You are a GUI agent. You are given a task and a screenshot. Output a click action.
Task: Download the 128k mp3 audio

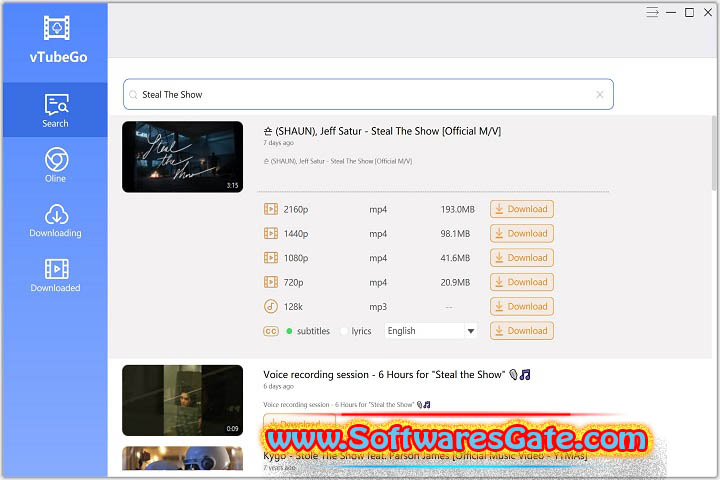(522, 306)
